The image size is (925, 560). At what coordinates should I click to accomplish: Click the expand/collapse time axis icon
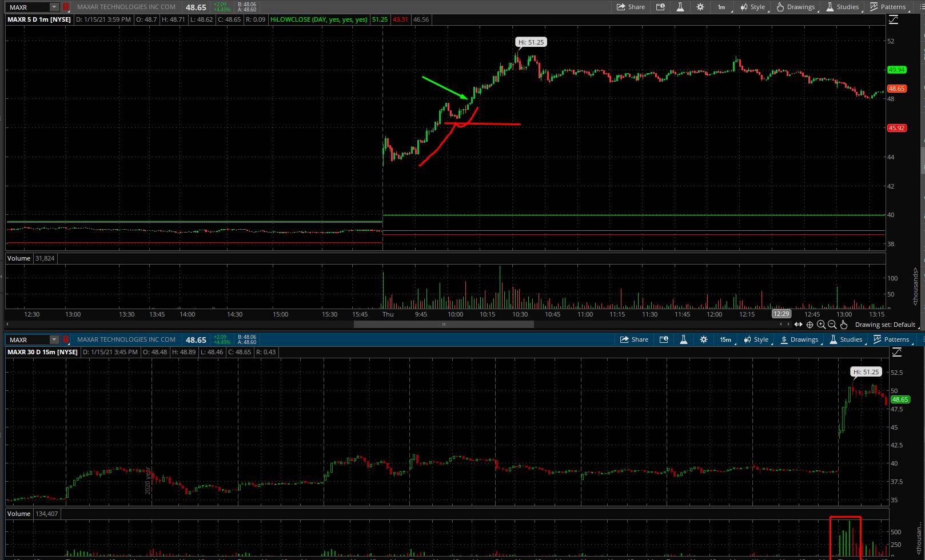pyautogui.click(x=798, y=325)
